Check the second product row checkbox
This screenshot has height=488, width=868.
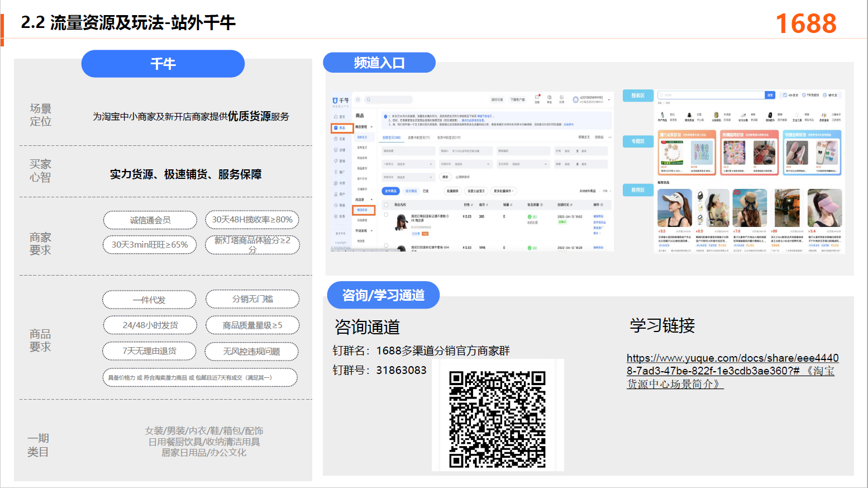tap(386, 245)
